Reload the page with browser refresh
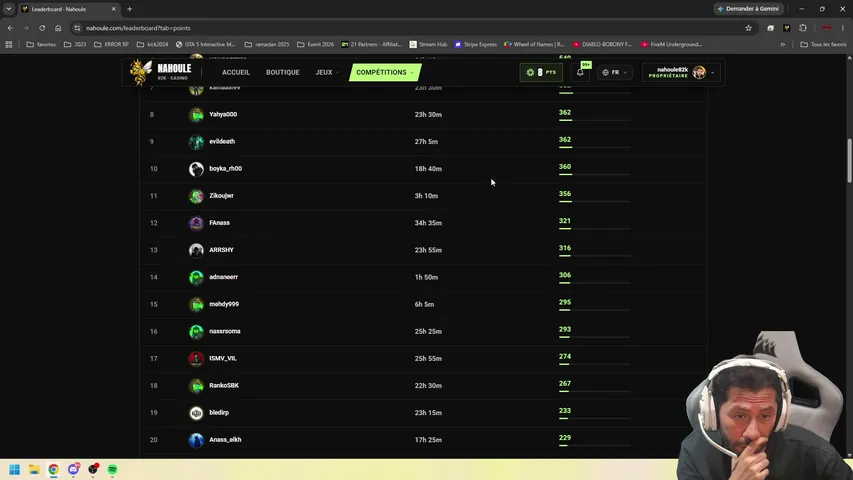Viewport: 853px width, 480px height. pos(42,28)
